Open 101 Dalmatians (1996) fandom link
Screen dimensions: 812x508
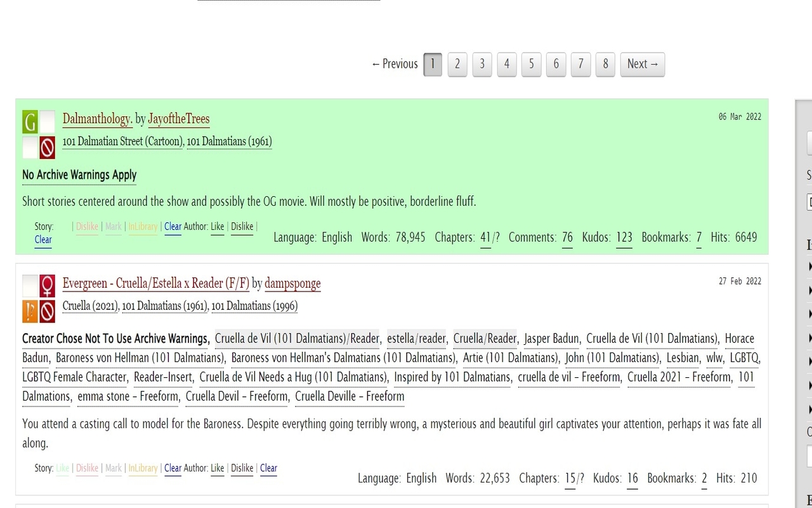point(254,306)
